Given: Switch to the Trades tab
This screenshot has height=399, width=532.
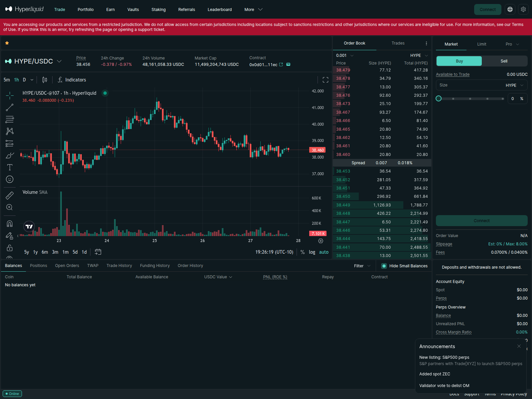Looking at the screenshot, I should point(398,43).
